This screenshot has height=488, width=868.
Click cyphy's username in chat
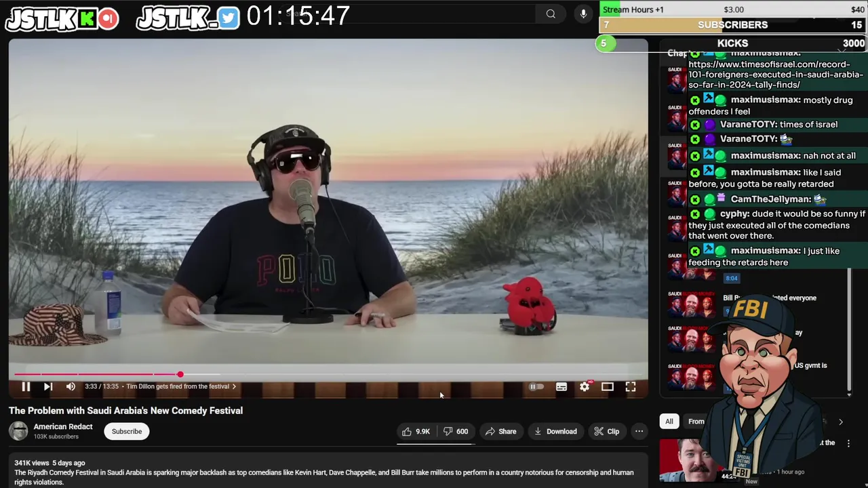734,213
